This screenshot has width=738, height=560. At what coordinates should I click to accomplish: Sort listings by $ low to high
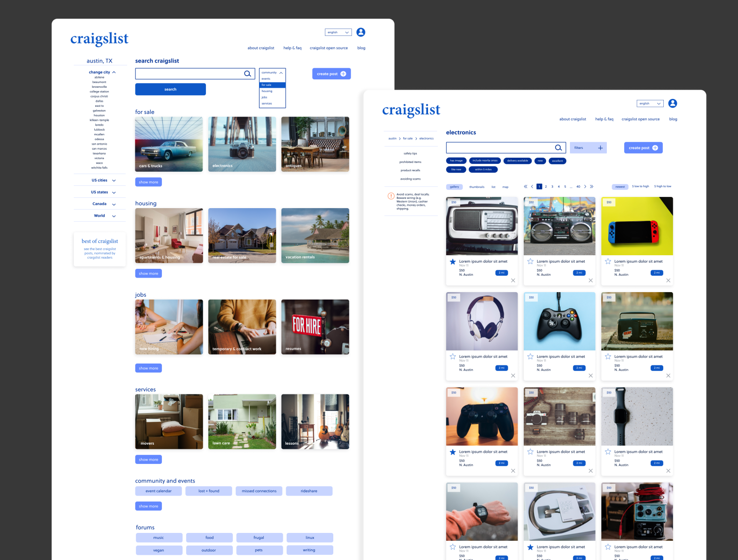pos(640,186)
